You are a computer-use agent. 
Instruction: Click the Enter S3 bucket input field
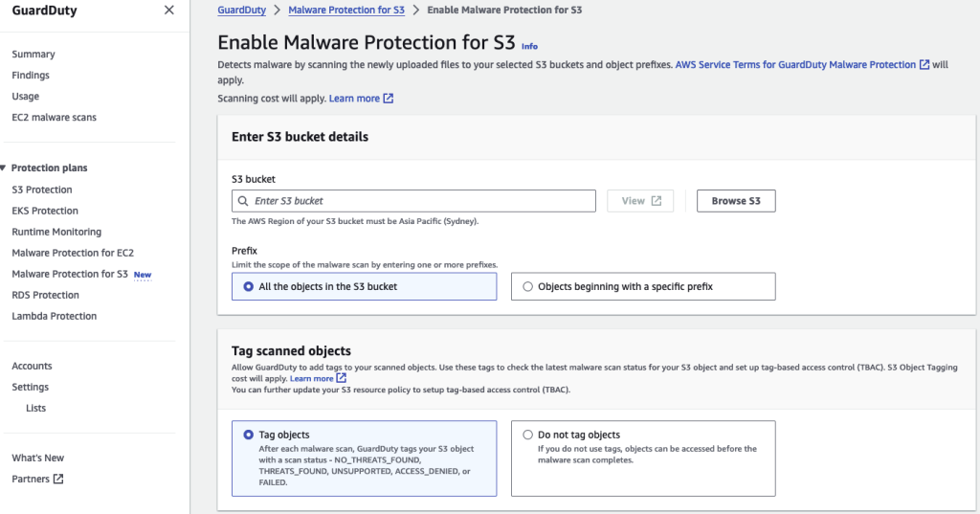[x=413, y=201]
